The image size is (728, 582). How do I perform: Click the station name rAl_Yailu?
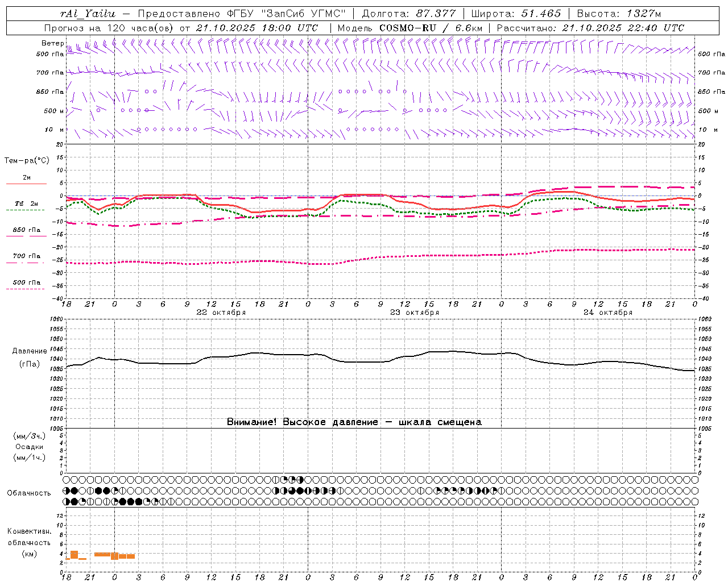point(88,14)
